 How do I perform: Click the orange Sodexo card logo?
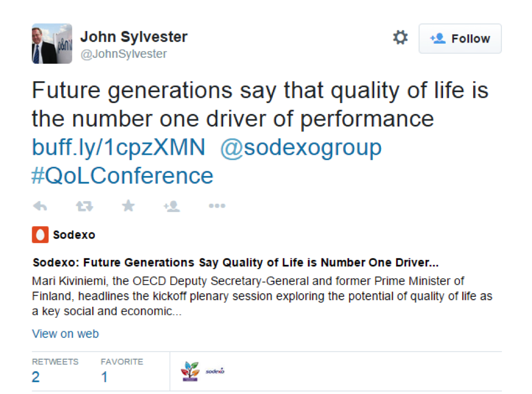coord(40,235)
